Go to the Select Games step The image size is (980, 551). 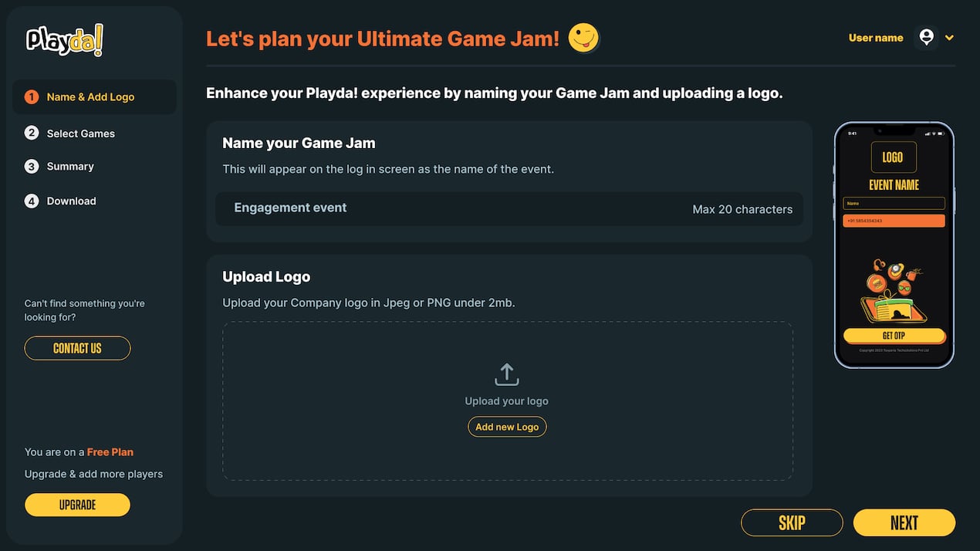pyautogui.click(x=80, y=134)
